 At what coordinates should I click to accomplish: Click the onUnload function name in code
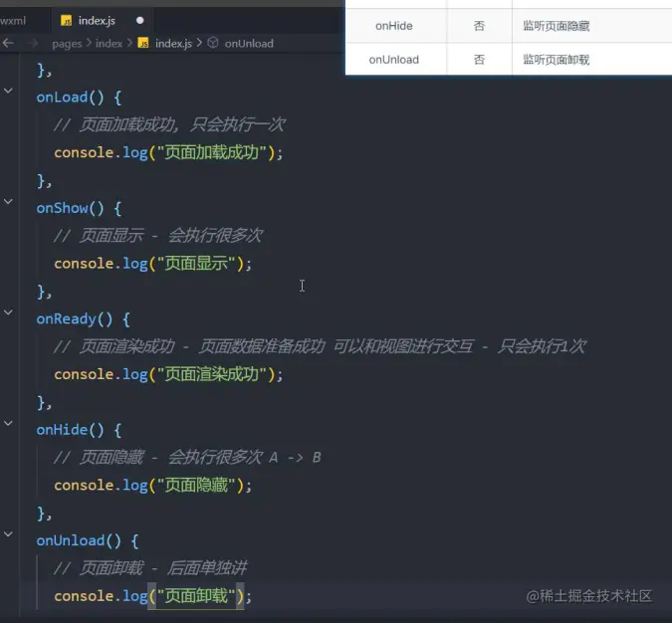71,540
